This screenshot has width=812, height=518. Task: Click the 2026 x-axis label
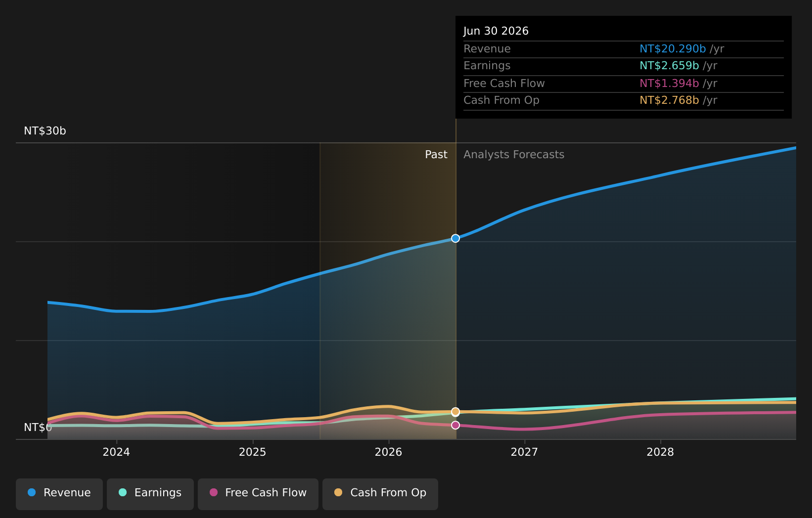click(x=388, y=452)
